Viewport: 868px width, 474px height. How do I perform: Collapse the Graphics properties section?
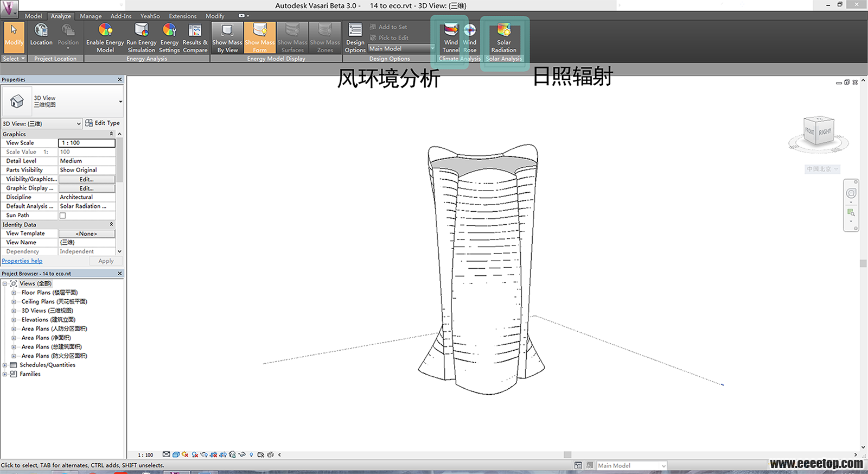pyautogui.click(x=111, y=134)
